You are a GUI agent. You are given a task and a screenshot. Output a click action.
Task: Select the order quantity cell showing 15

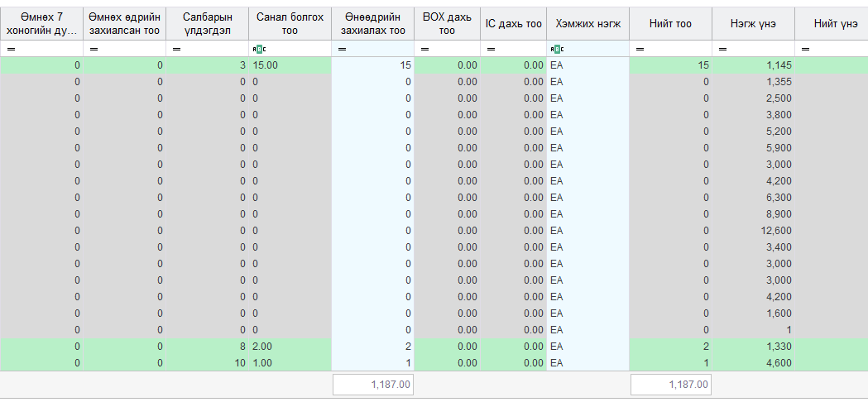(372, 65)
